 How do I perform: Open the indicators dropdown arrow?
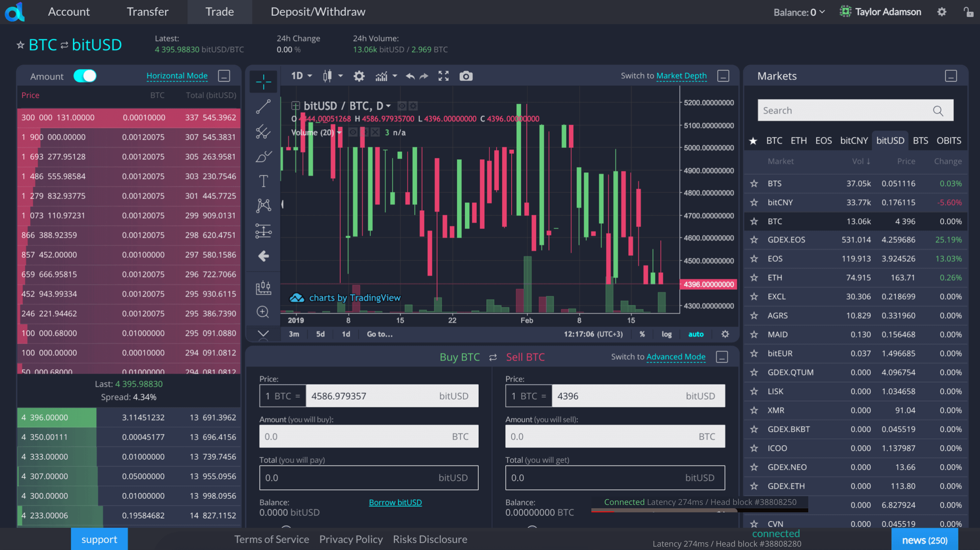(x=394, y=76)
